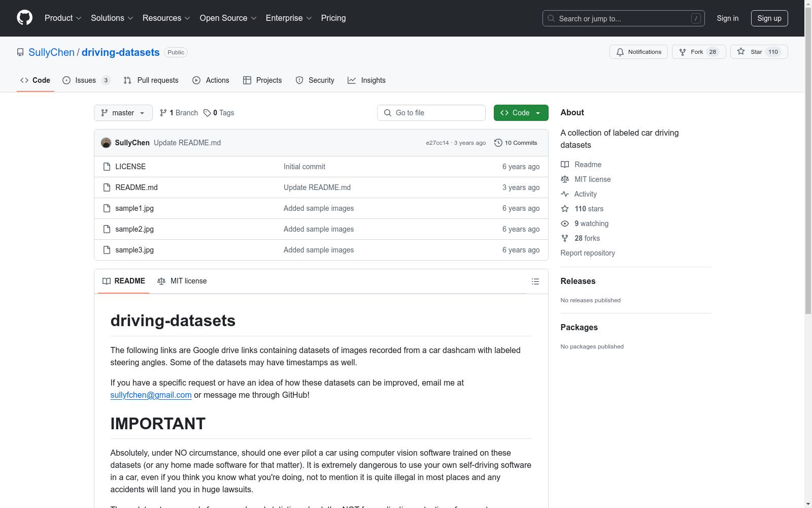Click the sullyfchen@gmail.com email link
Image resolution: width=812 pixels, height=508 pixels.
click(x=151, y=395)
